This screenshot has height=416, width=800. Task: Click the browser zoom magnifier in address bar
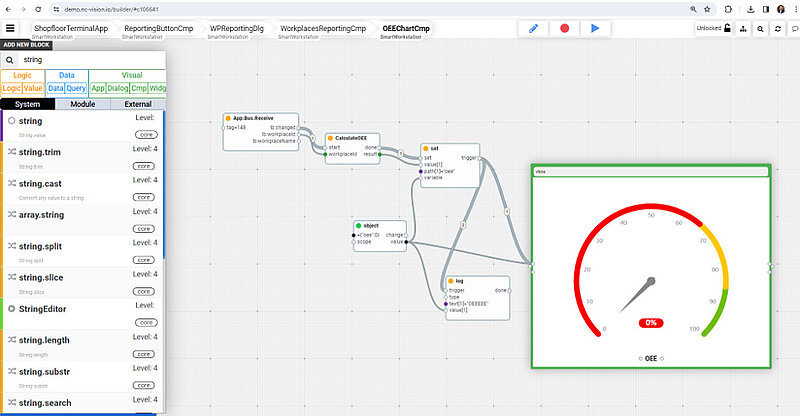pyautogui.click(x=693, y=9)
